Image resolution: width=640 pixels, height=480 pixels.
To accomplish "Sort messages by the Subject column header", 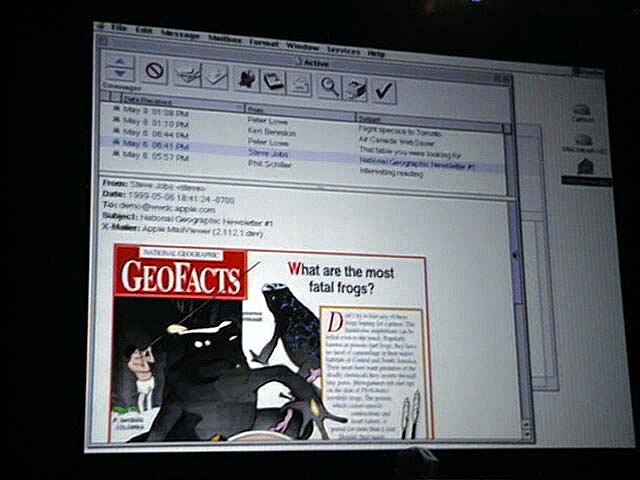I will pyautogui.click(x=430, y=122).
